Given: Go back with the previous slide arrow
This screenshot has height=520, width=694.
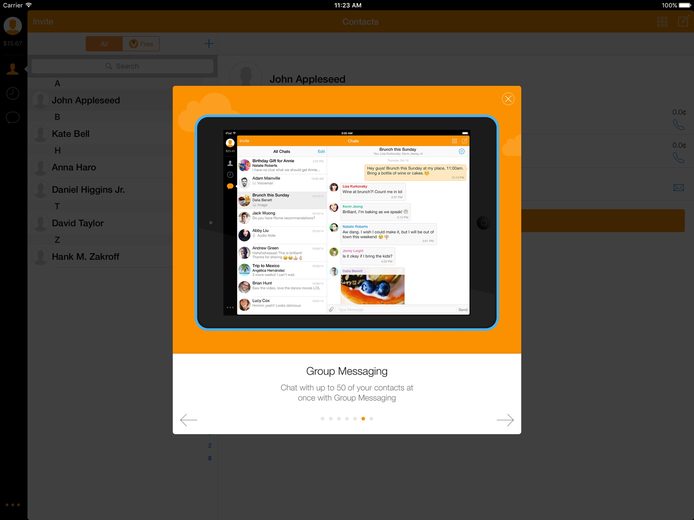Looking at the screenshot, I should 189,420.
